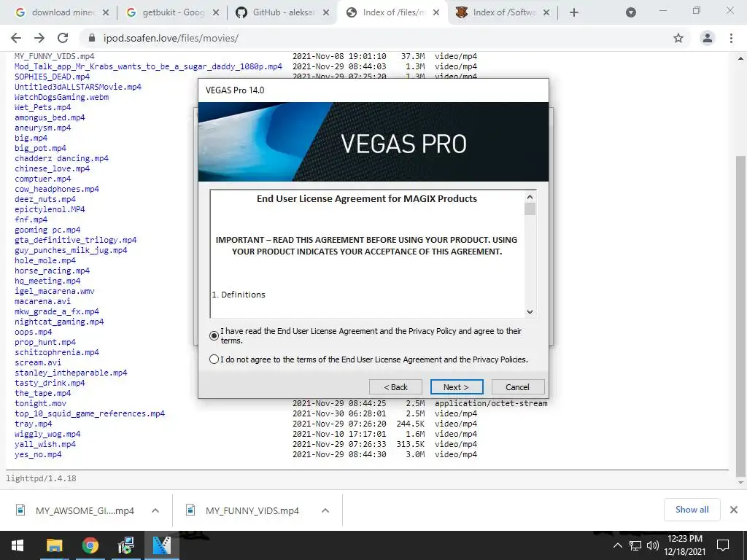Open the schitzophrenia.mp4 link
The image size is (747, 560).
click(57, 352)
